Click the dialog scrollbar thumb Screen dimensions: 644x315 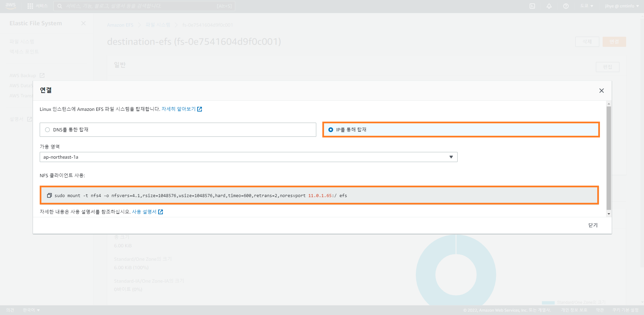(x=609, y=158)
